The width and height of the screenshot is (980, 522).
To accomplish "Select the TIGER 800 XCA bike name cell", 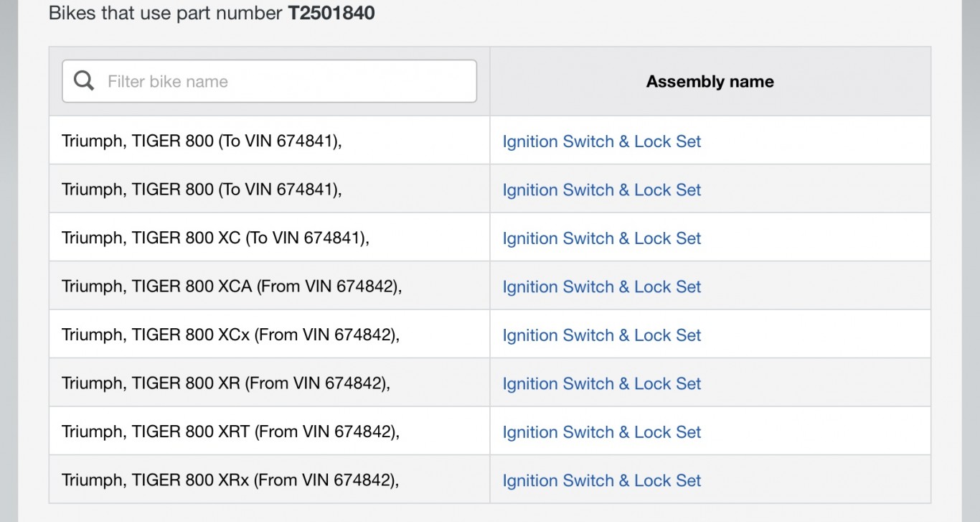I will [x=270, y=285].
